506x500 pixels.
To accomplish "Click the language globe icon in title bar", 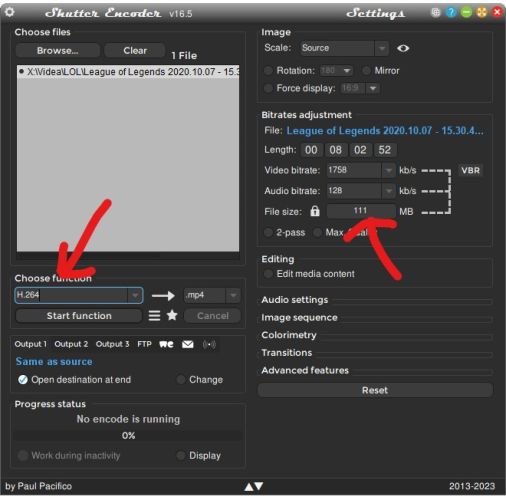I will (435, 13).
